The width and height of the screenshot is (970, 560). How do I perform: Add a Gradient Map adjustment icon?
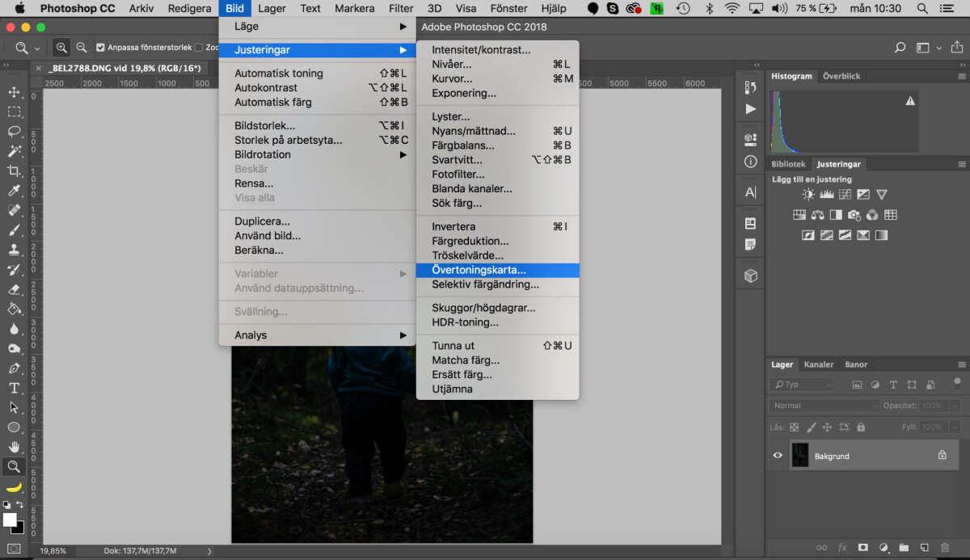pyautogui.click(x=881, y=235)
